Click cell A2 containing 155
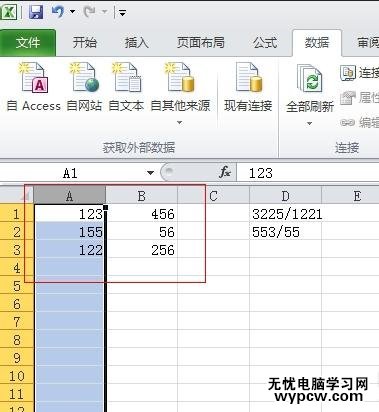Screen dimensions: 379x412 click(x=69, y=232)
